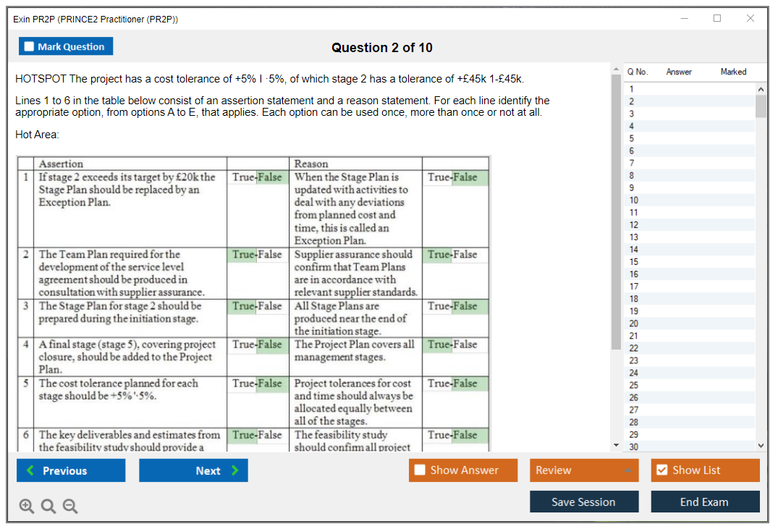778x532 pixels.
Task: Click the reset zoom magnifier icon
Action: [x=48, y=507]
